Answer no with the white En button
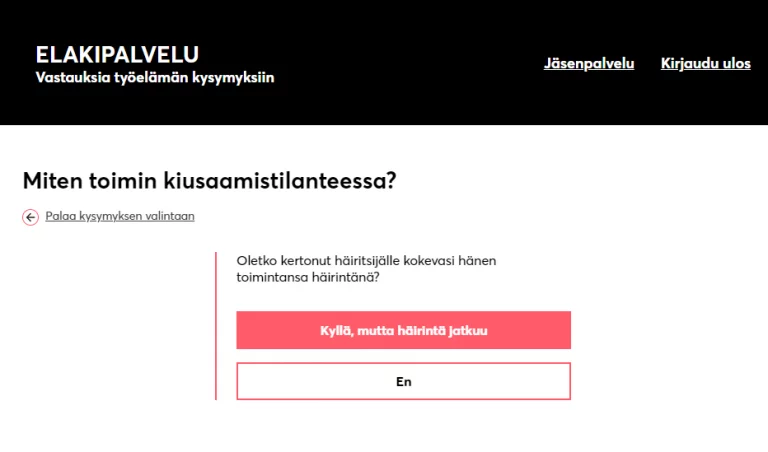This screenshot has width=768, height=452. point(403,381)
